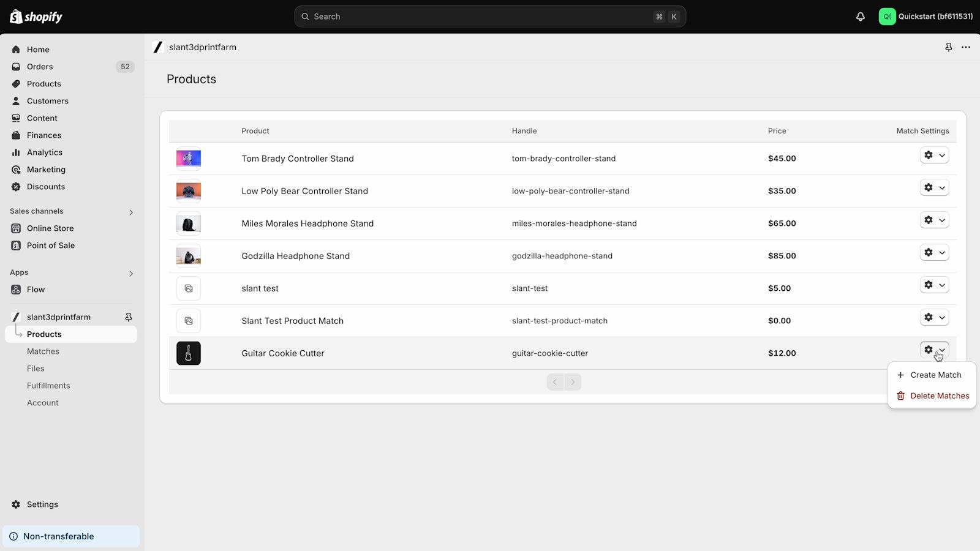
Task: Select the Marketing icon in the sidebar
Action: (x=16, y=170)
